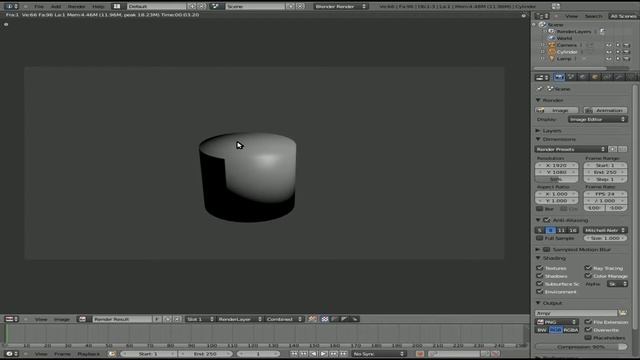
Task: Uncheck Environment shading checkbox
Action: tap(539, 291)
